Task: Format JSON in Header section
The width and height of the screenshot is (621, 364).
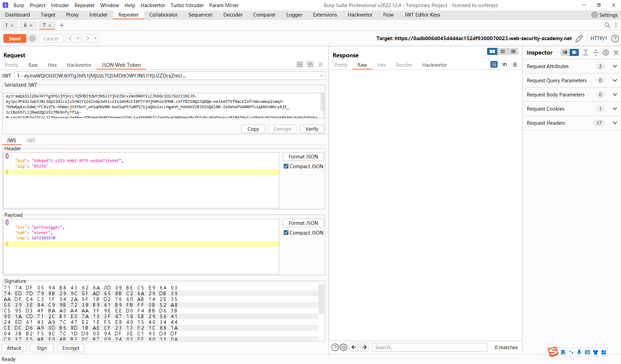Action: pyautogui.click(x=303, y=157)
